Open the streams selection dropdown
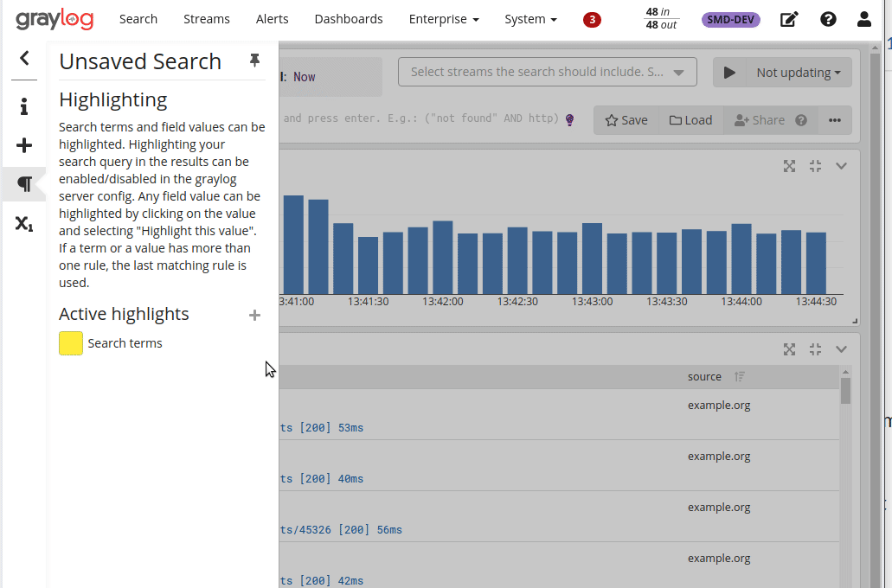Viewport: 892px width, 588px height. 548,73
